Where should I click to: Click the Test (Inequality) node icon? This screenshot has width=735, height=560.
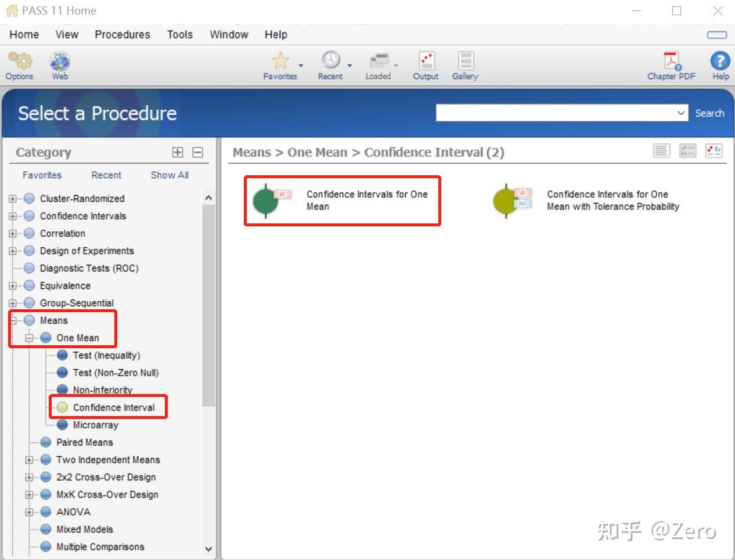62,355
